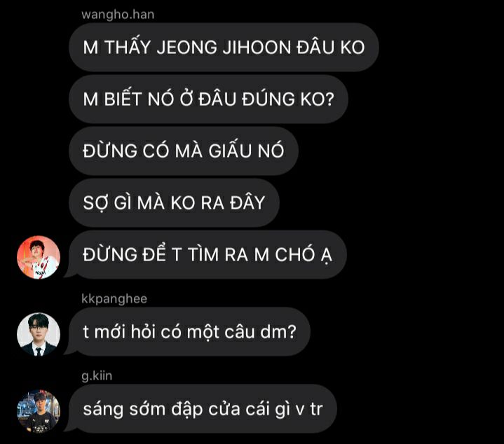Click the word 'CHÓ' in wangho.han's last message

(294, 254)
